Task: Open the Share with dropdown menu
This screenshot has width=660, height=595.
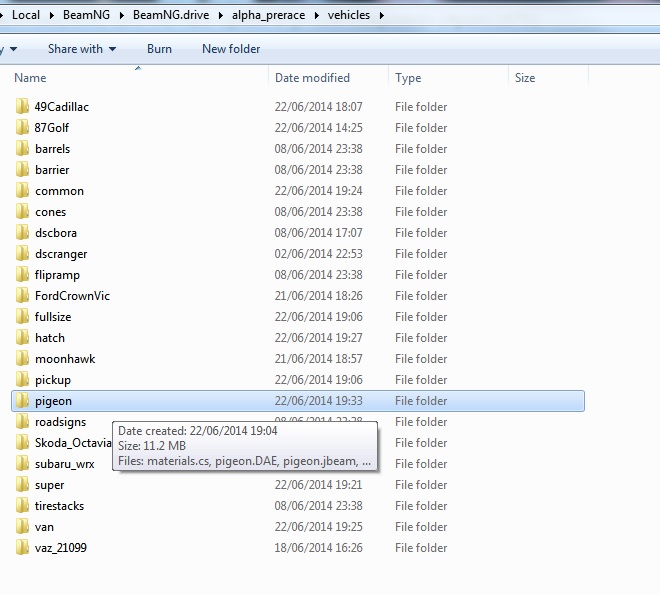Action: tap(82, 49)
